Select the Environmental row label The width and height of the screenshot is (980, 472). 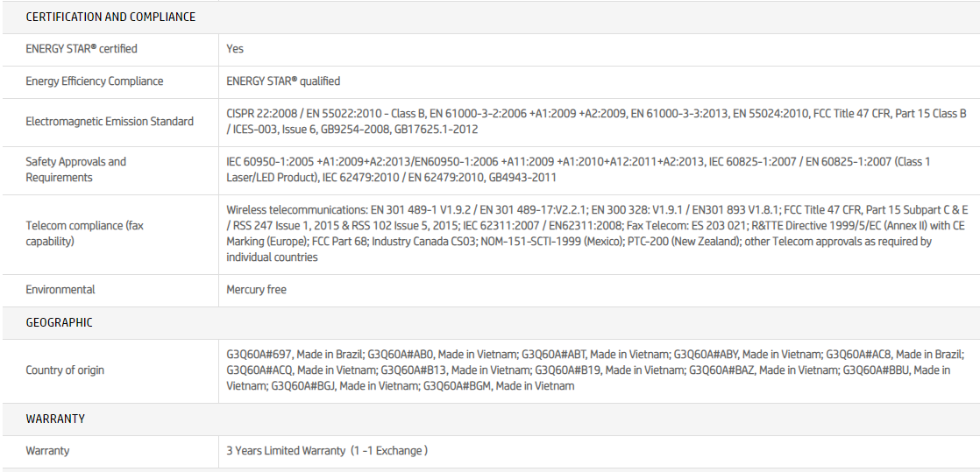pos(60,290)
